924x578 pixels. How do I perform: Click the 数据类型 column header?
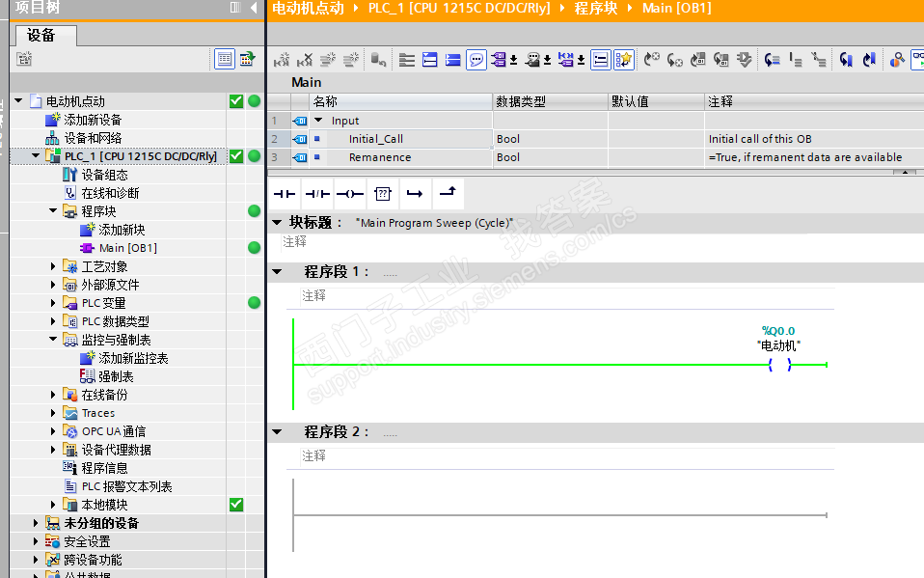tap(551, 101)
